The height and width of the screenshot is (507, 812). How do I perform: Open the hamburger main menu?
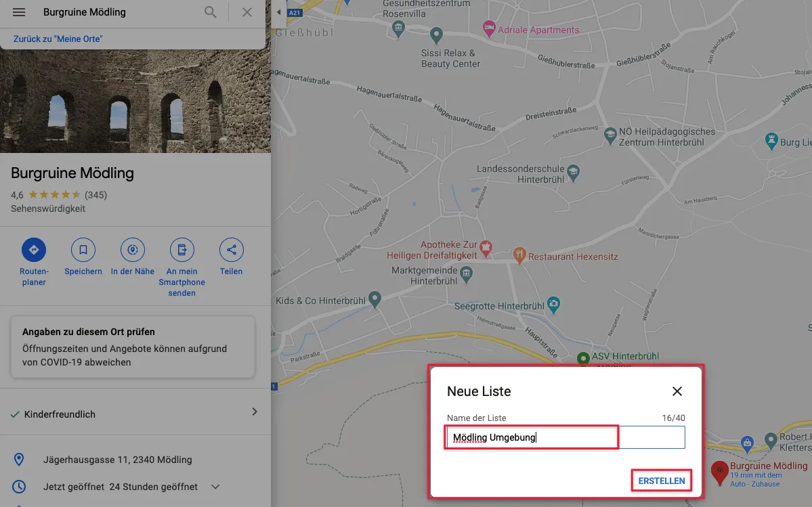pyautogui.click(x=19, y=12)
